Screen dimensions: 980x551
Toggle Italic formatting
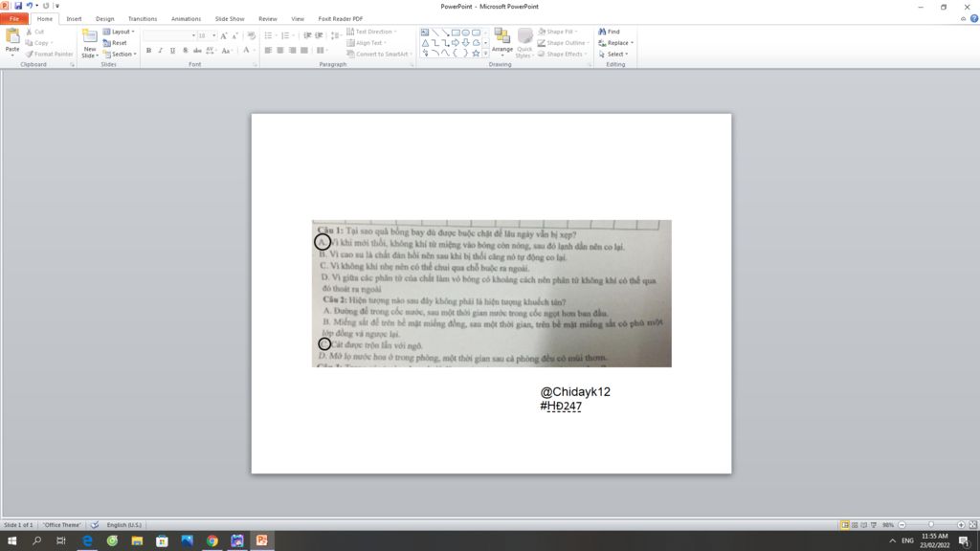tap(161, 51)
